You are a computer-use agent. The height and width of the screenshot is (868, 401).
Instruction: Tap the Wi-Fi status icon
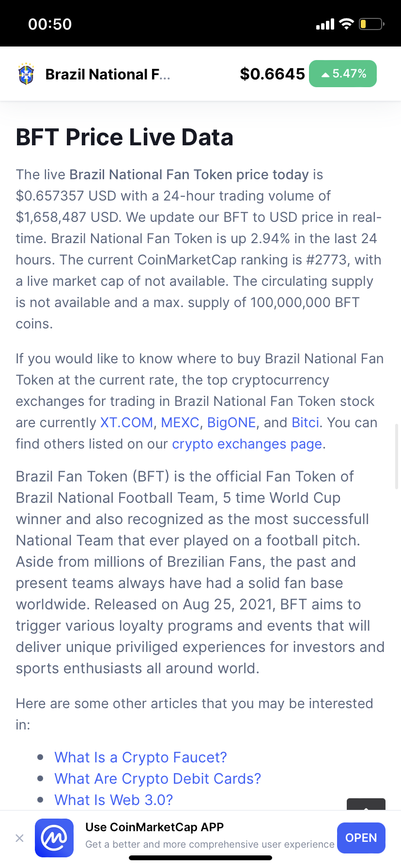click(346, 24)
